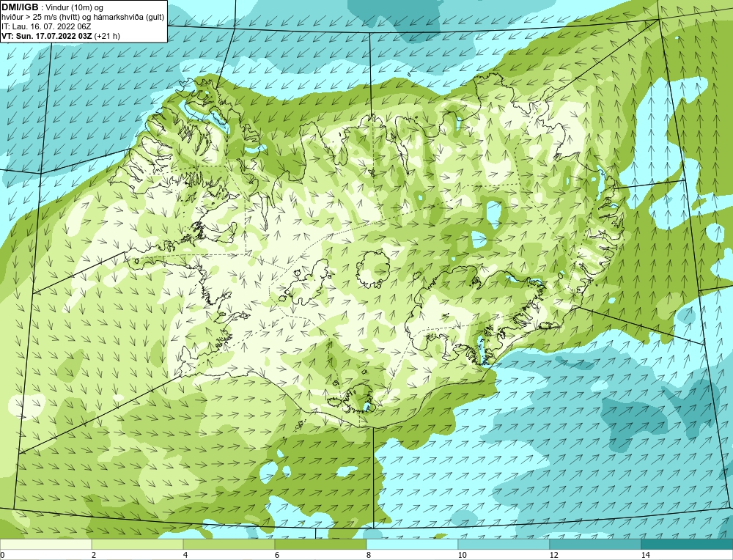Click the legend label '14'
Viewport: 733px width, 560px height.
[x=646, y=555]
